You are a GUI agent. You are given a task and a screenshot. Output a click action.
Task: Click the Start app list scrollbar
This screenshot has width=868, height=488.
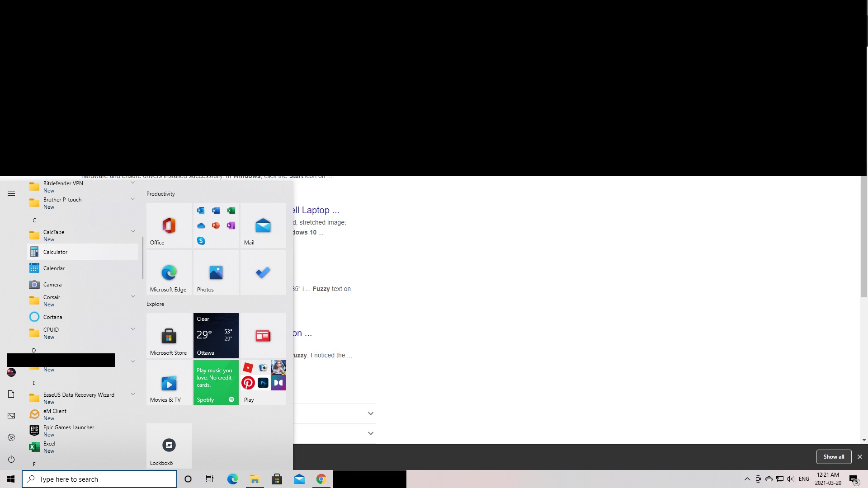coord(143,258)
